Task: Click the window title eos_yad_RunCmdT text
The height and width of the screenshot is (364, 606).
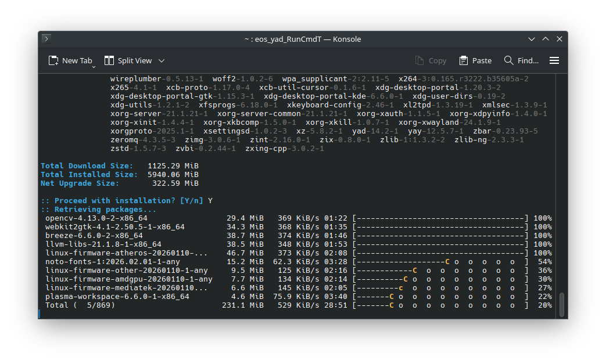Action: (303, 39)
